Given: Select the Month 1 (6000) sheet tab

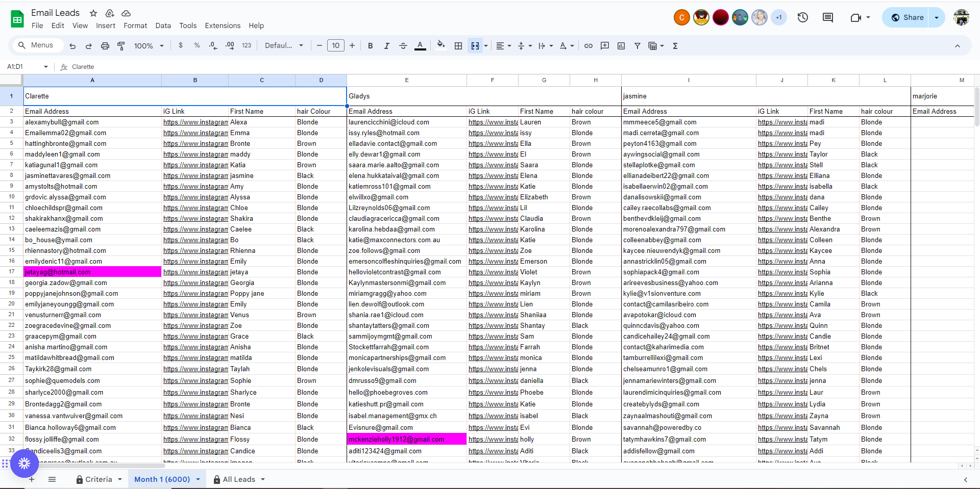Looking at the screenshot, I should click(167, 479).
